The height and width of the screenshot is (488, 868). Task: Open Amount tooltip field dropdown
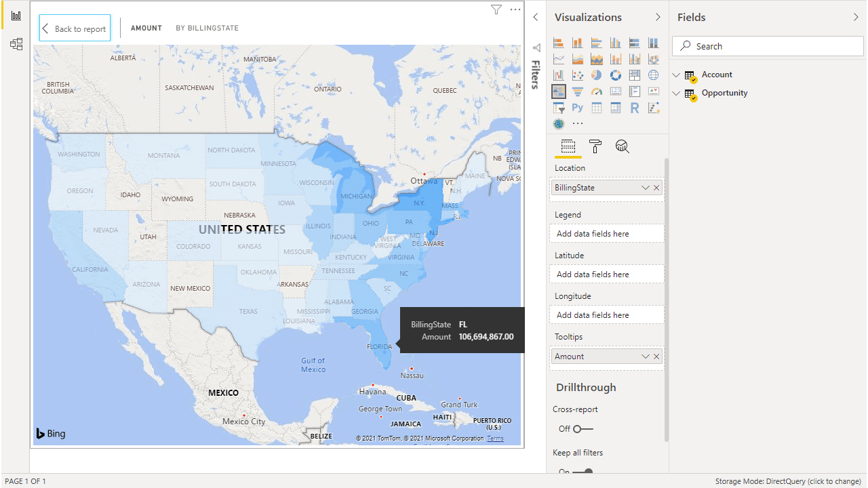coord(645,357)
